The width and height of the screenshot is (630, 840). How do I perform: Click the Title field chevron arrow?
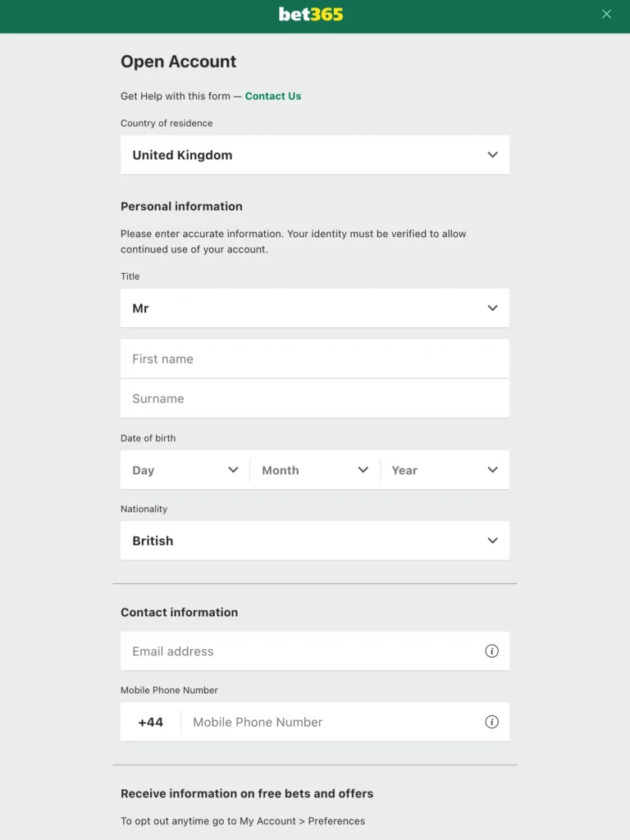[x=492, y=308]
